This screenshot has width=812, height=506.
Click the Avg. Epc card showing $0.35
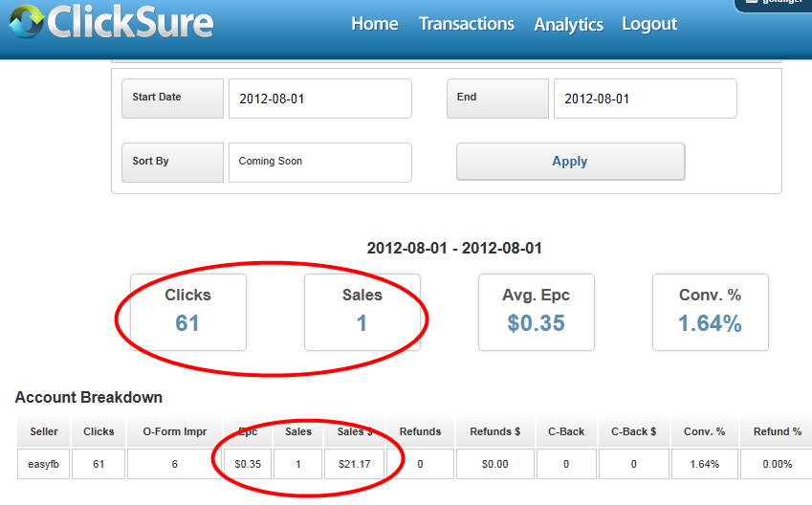[x=536, y=312]
